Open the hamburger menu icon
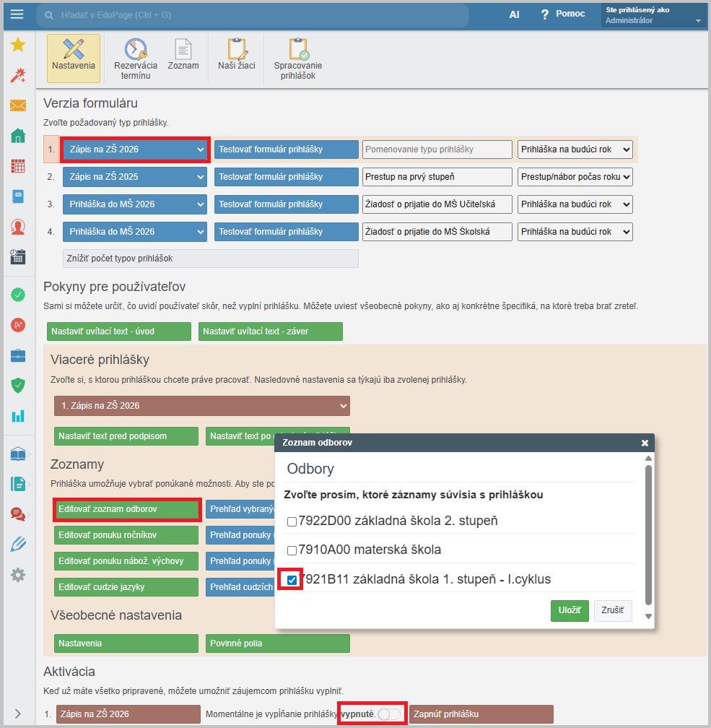Viewport: 711px width, 728px height. click(x=17, y=14)
